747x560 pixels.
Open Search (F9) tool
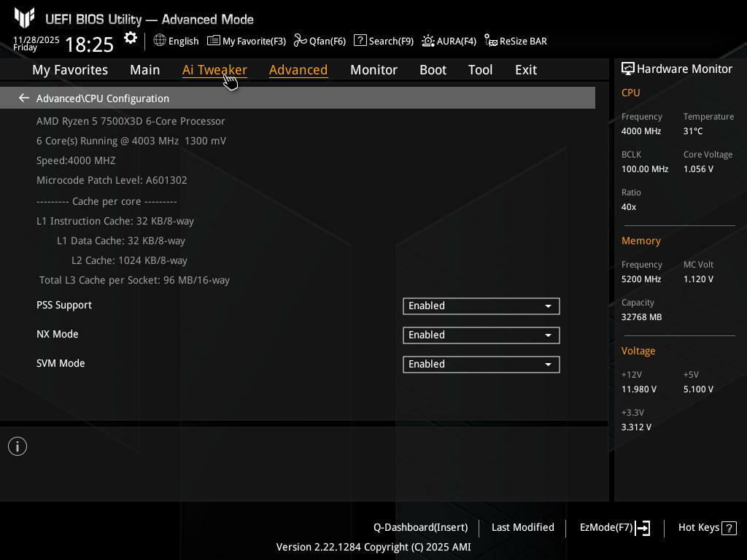click(384, 41)
